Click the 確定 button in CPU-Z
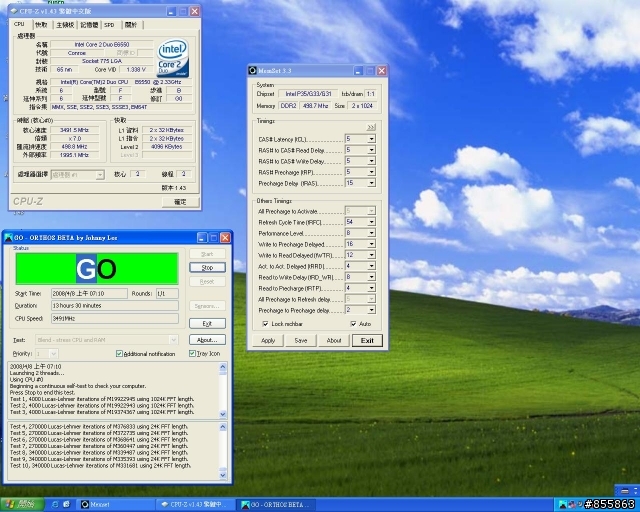This screenshot has height=512, width=640. point(180,202)
